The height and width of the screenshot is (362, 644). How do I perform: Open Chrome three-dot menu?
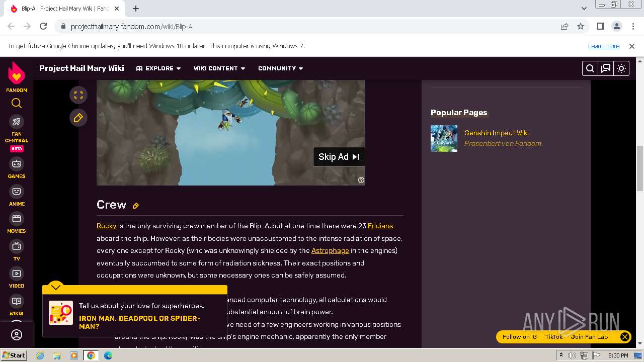(x=632, y=26)
